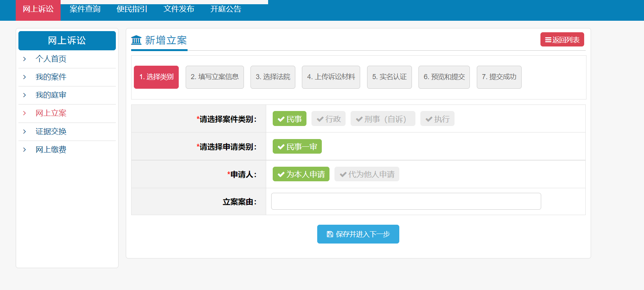Select the 民事 case category
This screenshot has width=644, height=290.
(x=290, y=119)
